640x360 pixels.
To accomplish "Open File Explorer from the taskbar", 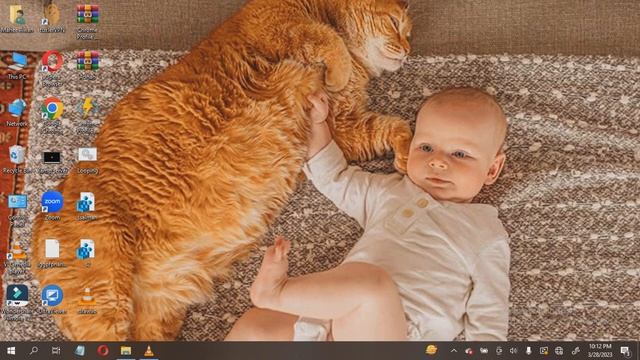I will (126, 351).
